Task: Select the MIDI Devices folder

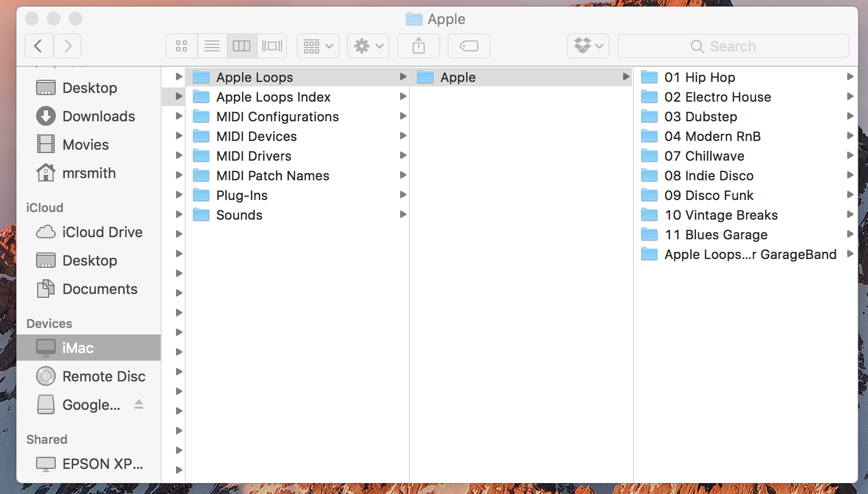Action: coord(297,136)
